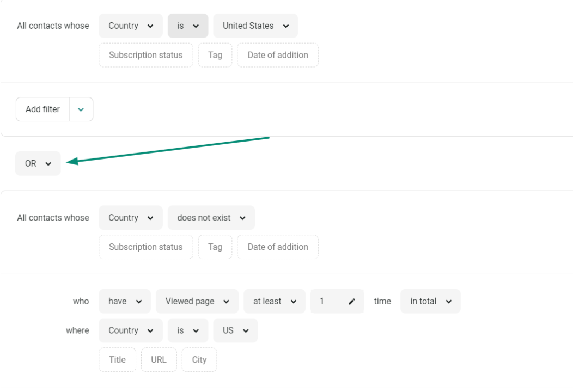Change the 'Viewed page' event type
The width and height of the screenshot is (573, 392).
click(x=197, y=301)
